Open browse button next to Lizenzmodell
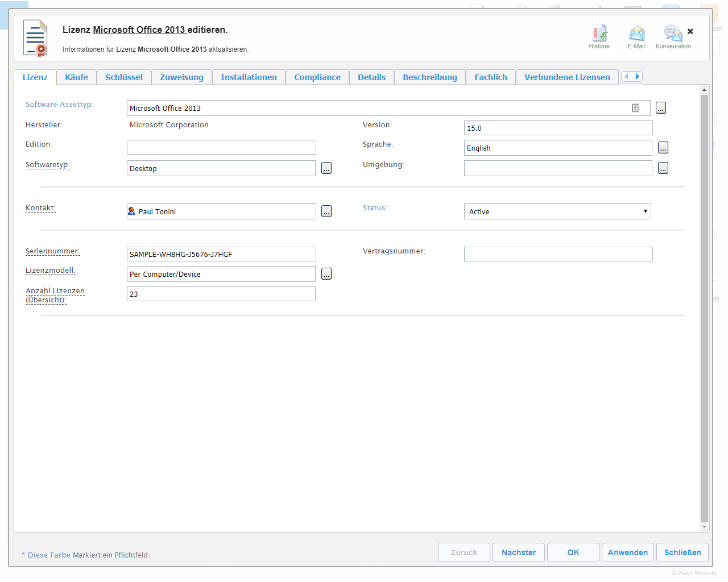 [326, 274]
